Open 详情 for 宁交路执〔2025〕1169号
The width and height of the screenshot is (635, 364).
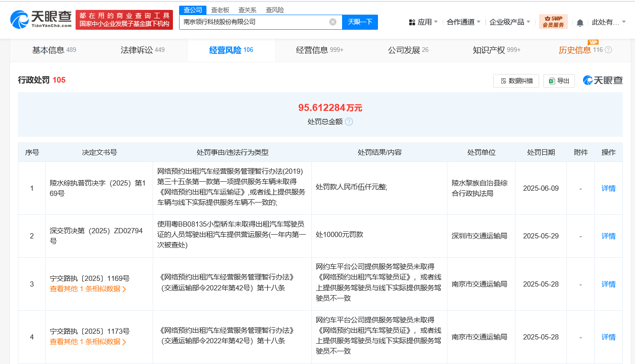609,284
